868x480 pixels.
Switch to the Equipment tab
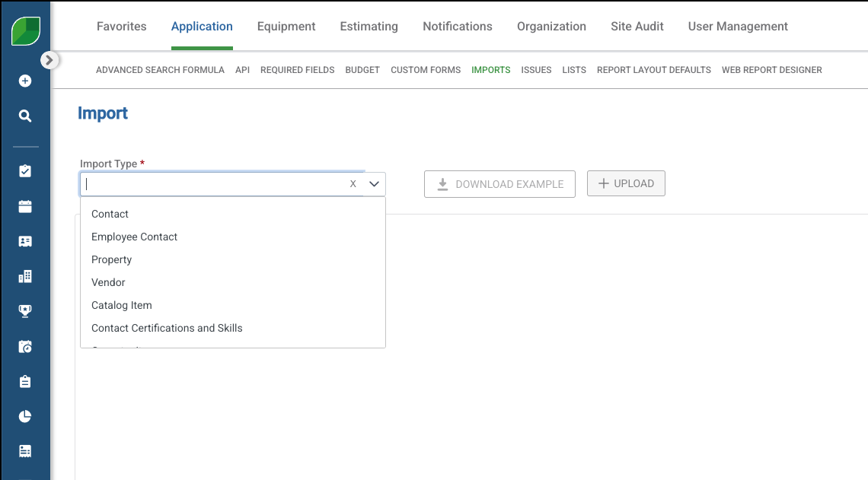coord(286,26)
